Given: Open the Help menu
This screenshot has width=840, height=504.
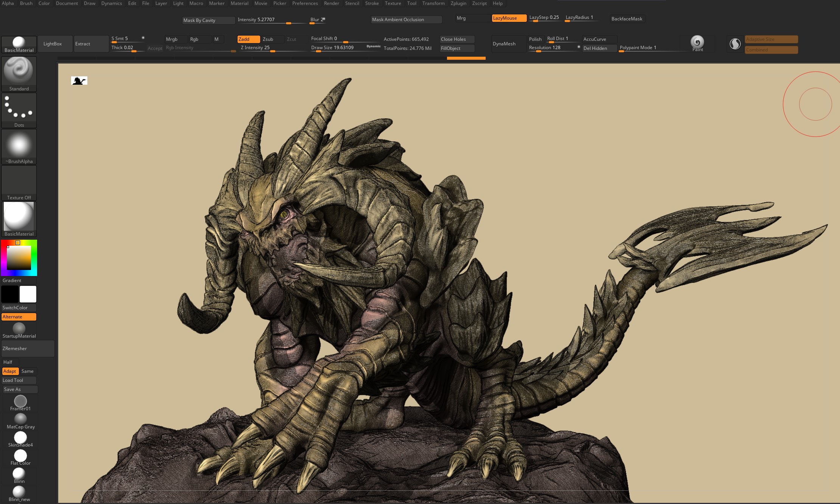Looking at the screenshot, I should pyautogui.click(x=497, y=3).
